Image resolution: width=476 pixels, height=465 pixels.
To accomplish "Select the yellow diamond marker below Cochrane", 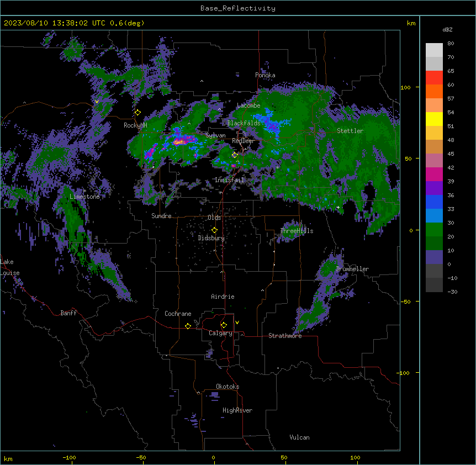I will pyautogui.click(x=188, y=326).
